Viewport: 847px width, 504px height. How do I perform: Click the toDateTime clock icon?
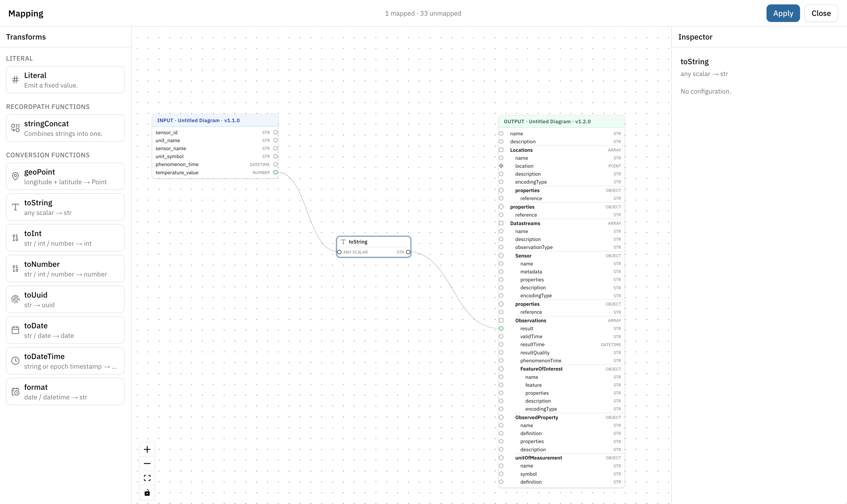tap(15, 361)
